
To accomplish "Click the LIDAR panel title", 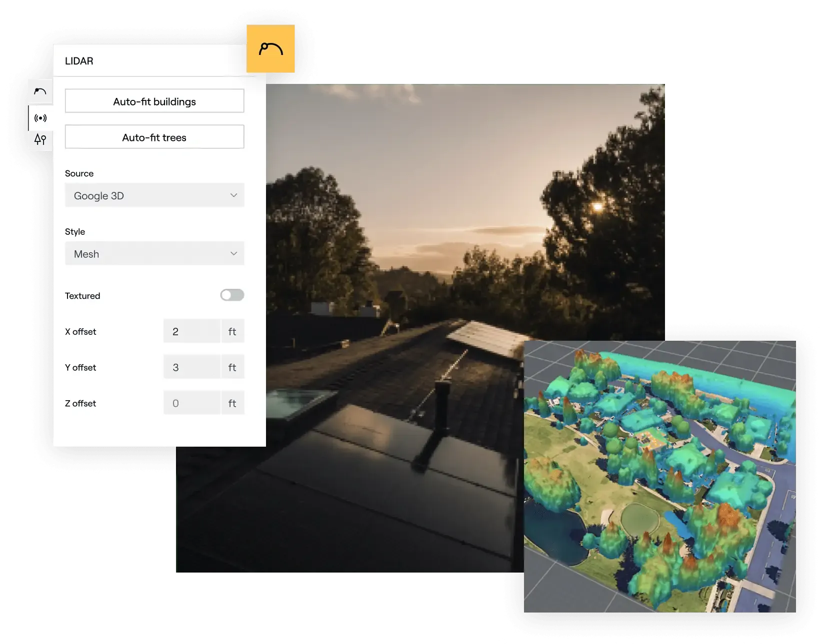I will 79,61.
